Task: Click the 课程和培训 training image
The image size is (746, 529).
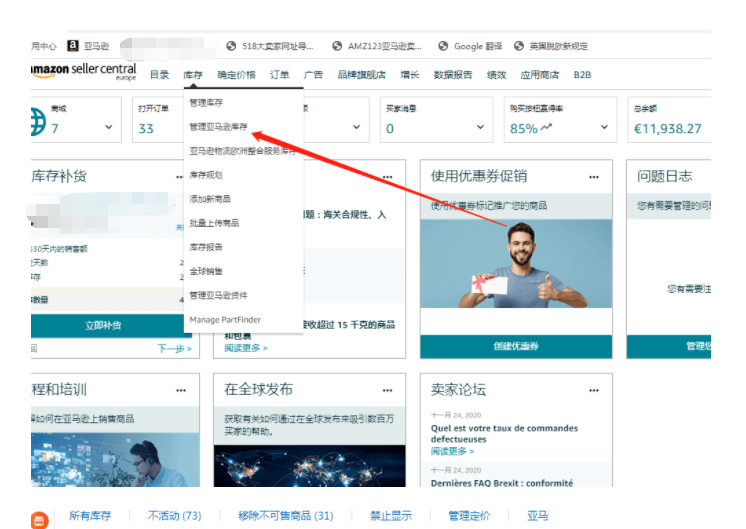Action: pyautogui.click(x=115, y=460)
